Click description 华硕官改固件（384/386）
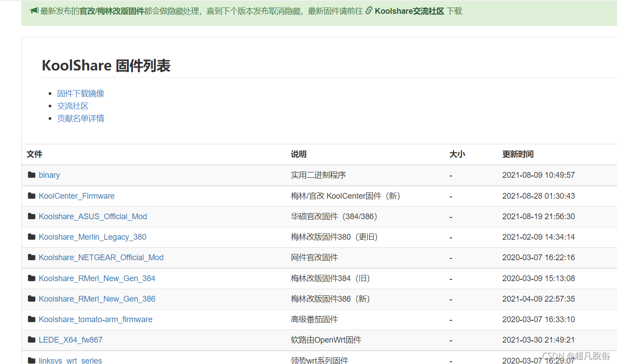 [335, 217]
